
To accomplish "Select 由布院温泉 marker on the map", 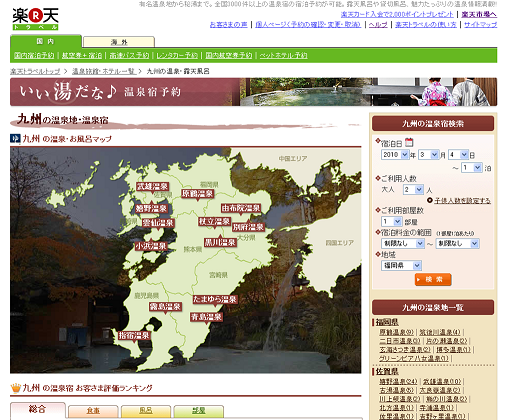I will tap(241, 208).
